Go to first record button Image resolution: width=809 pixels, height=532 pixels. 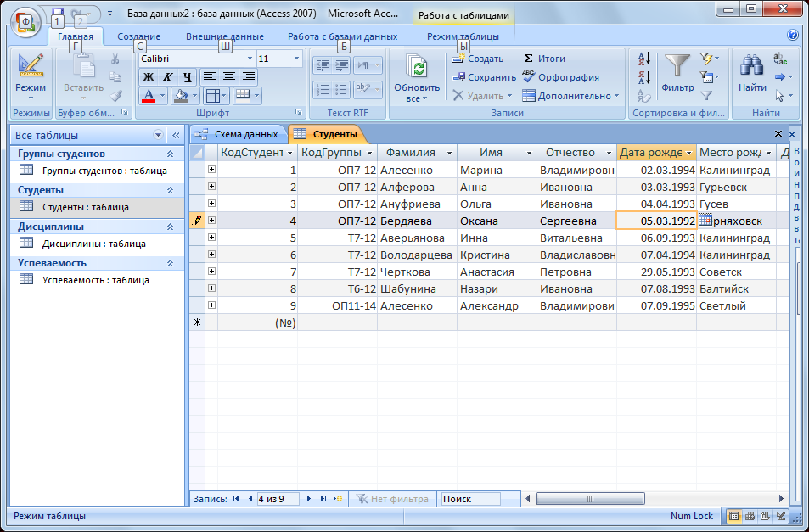pos(236,499)
